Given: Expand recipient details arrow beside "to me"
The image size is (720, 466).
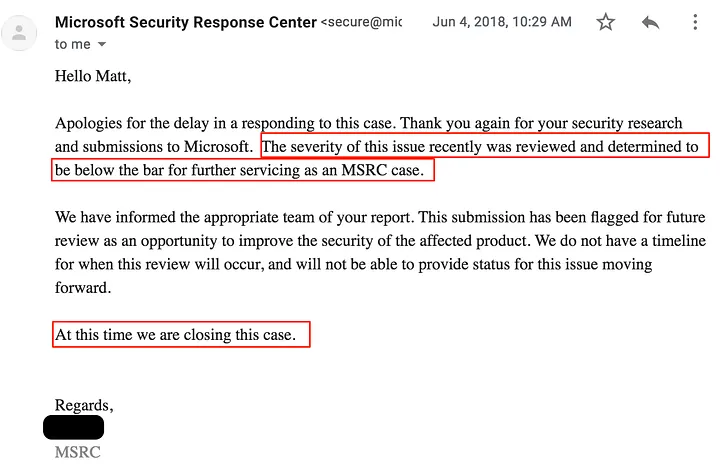Looking at the screenshot, I should 102,45.
